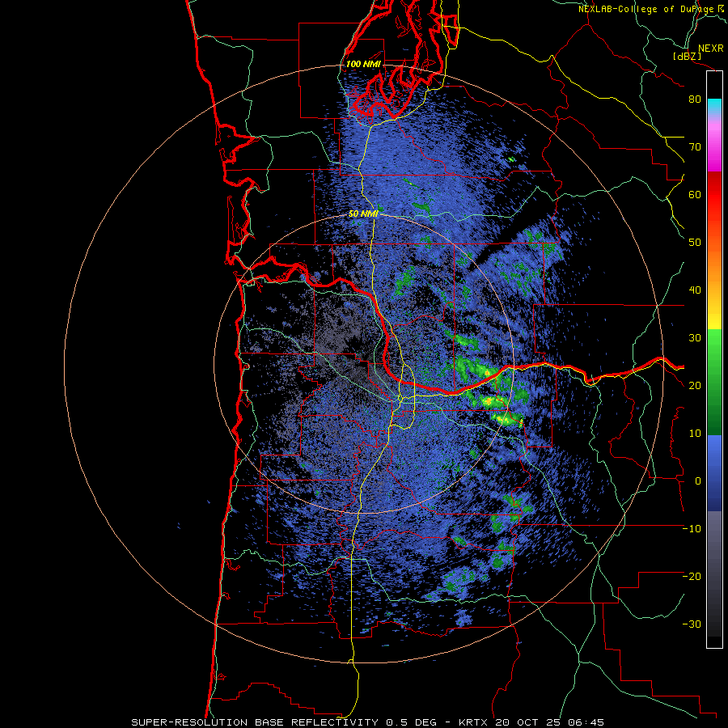728x728 pixels.
Task: Click the 70 value on the dBZ scale
Action: (x=695, y=147)
